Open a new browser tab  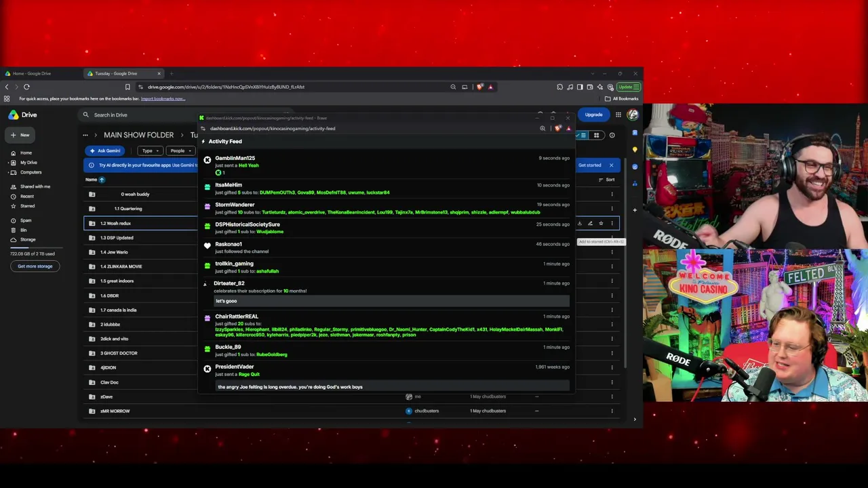point(172,73)
